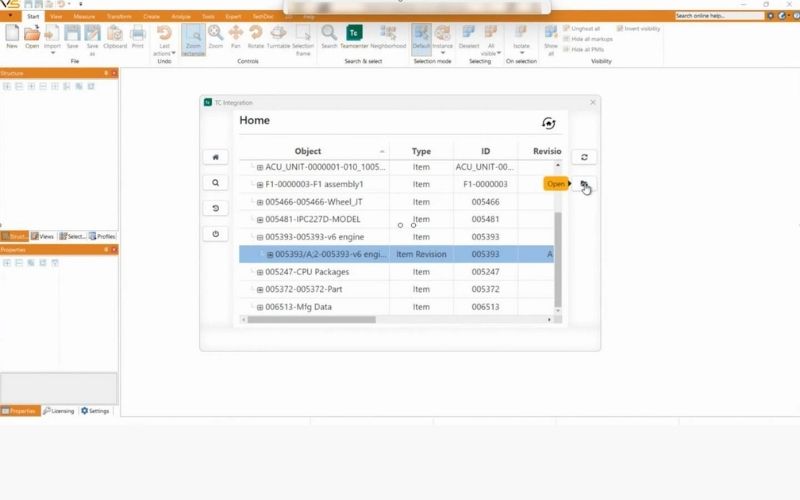Click the power logout button in TC Integration

(x=215, y=234)
